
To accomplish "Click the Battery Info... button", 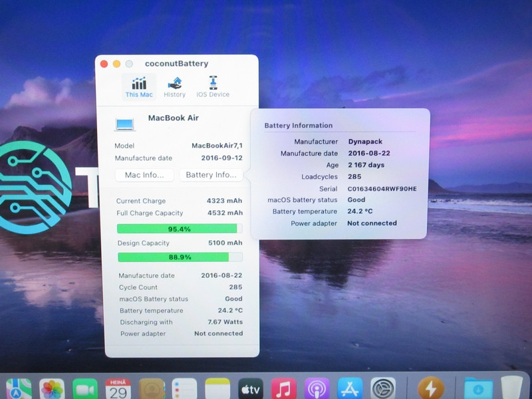I will [x=211, y=175].
